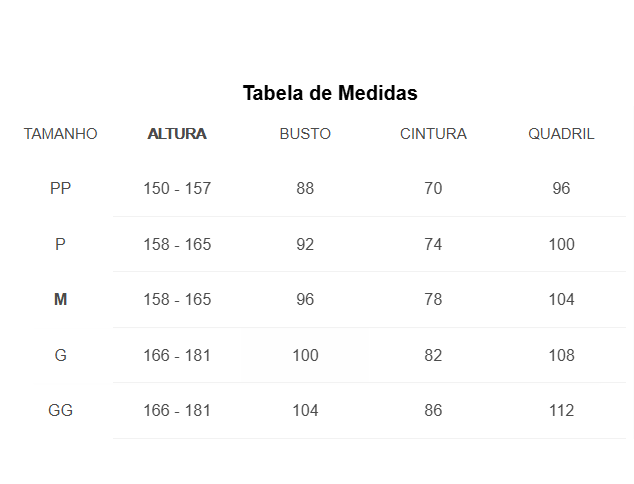Select bust value 100 in row G

[x=305, y=355]
